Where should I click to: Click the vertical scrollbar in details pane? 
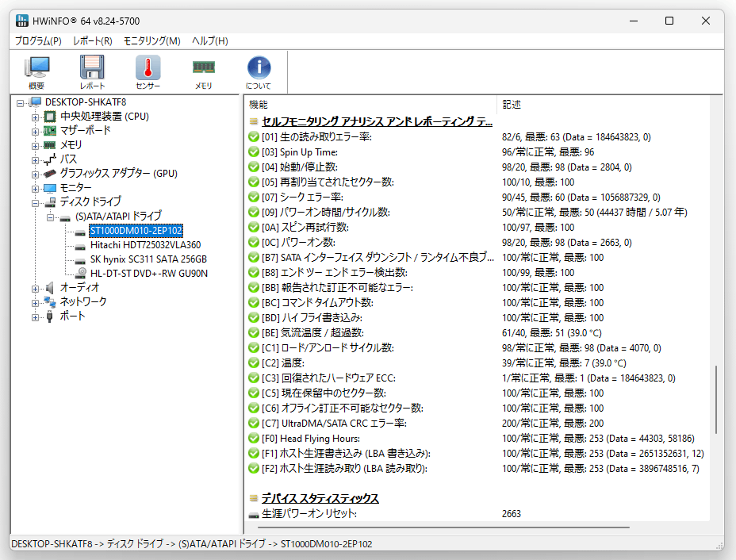pyautogui.click(x=716, y=400)
